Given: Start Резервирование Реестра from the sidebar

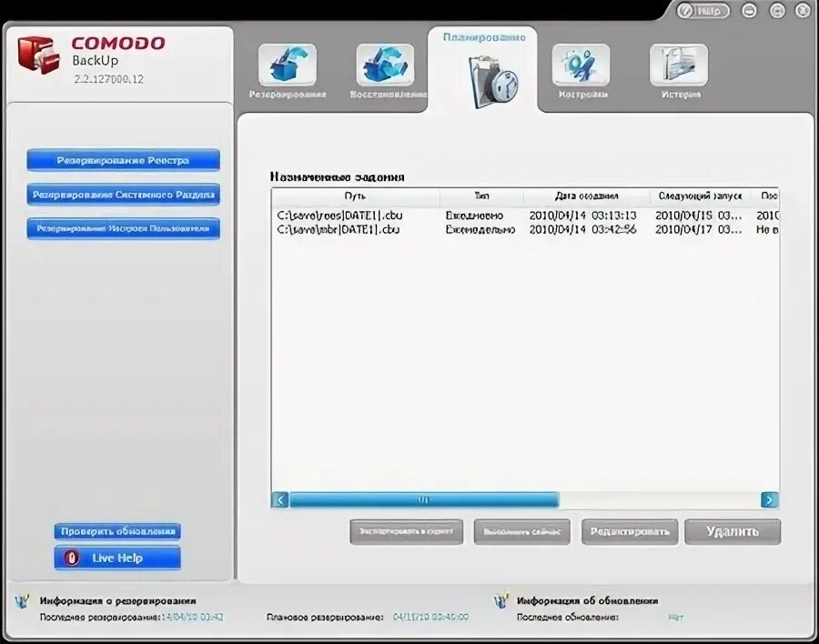Looking at the screenshot, I should tap(123, 160).
